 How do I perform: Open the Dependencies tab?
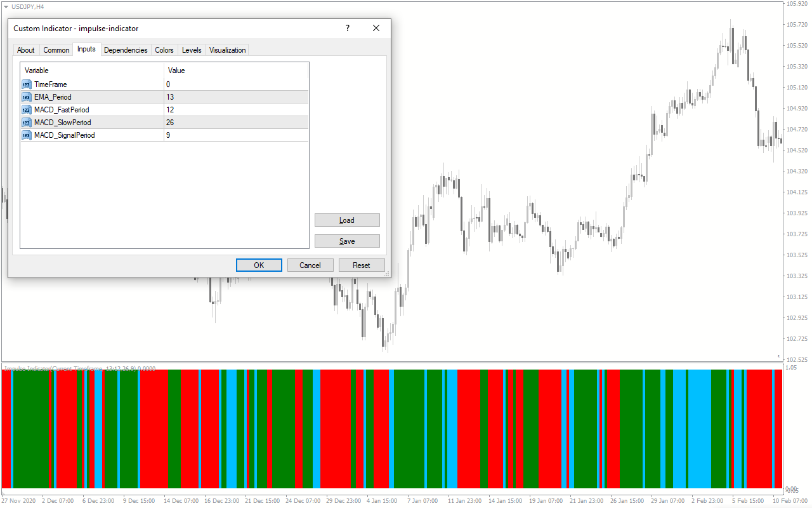coord(126,50)
